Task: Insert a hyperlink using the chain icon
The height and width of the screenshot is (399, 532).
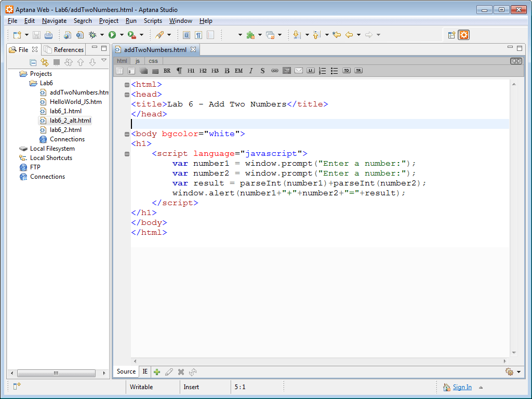Action: coord(275,71)
